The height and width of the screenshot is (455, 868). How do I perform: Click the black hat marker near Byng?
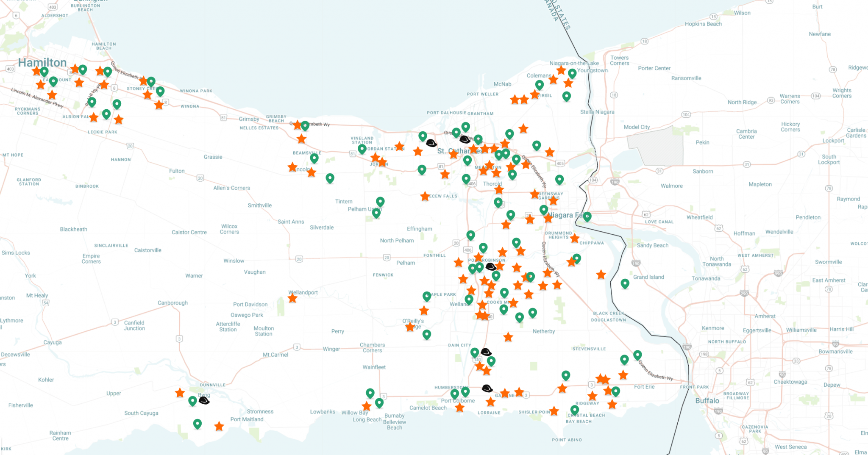(x=204, y=400)
